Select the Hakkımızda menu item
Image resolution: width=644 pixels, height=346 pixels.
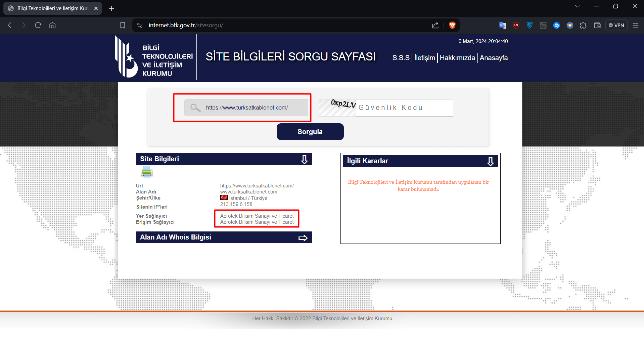tap(457, 58)
